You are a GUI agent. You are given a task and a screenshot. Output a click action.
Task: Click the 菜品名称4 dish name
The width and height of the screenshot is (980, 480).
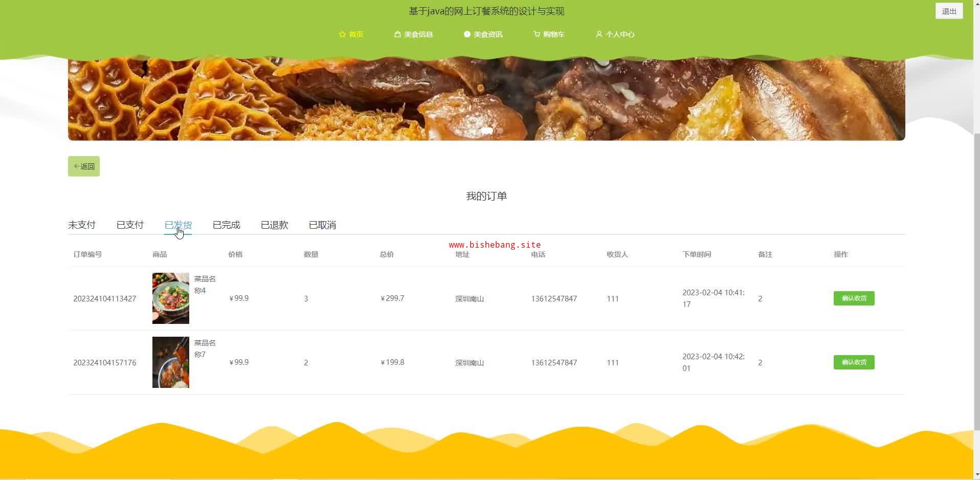205,285
